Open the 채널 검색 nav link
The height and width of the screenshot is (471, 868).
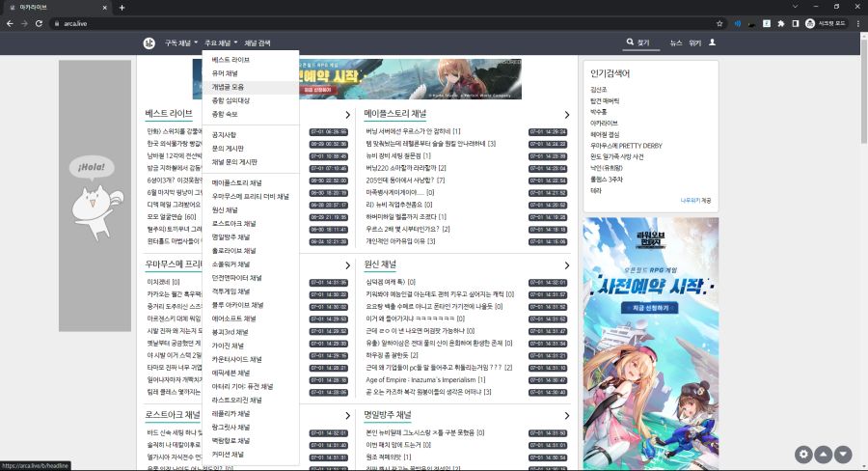coord(258,42)
